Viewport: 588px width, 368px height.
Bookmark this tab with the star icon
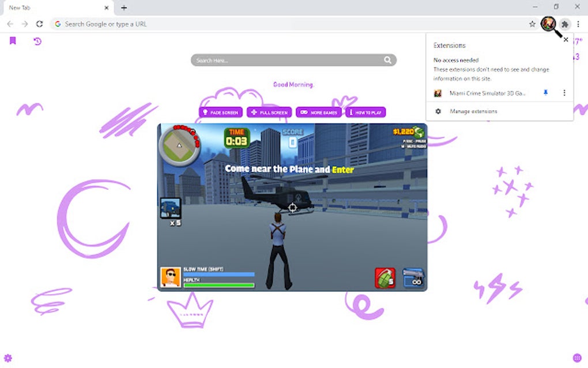532,24
